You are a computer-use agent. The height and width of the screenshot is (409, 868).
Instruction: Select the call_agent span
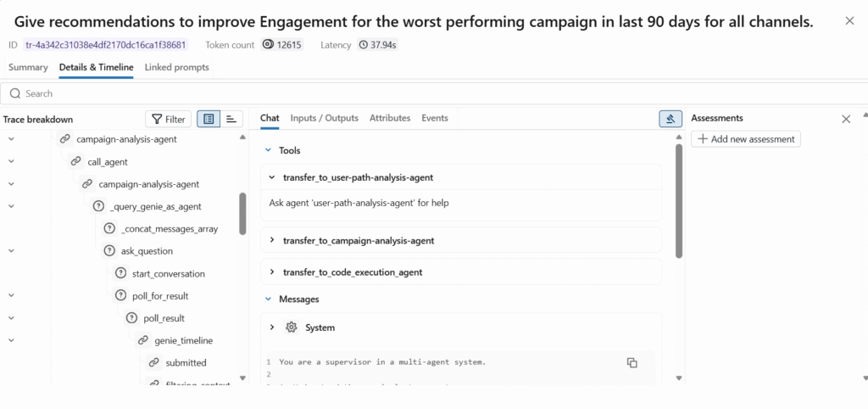108,162
